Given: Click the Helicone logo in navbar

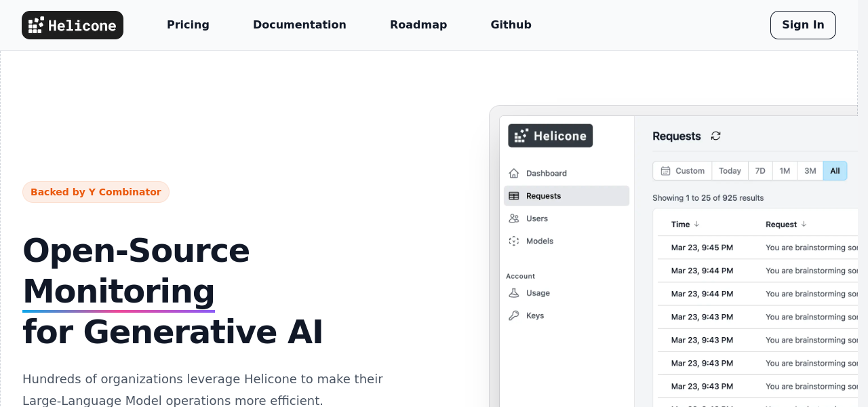Looking at the screenshot, I should tap(73, 25).
